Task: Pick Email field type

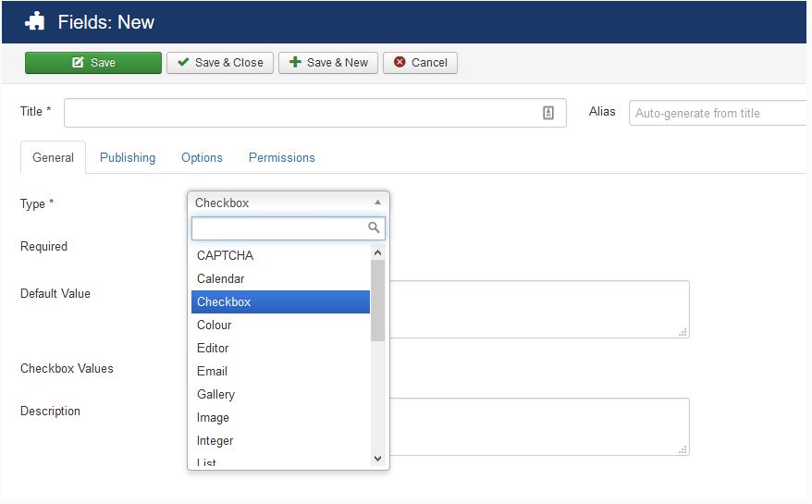Action: [280, 372]
